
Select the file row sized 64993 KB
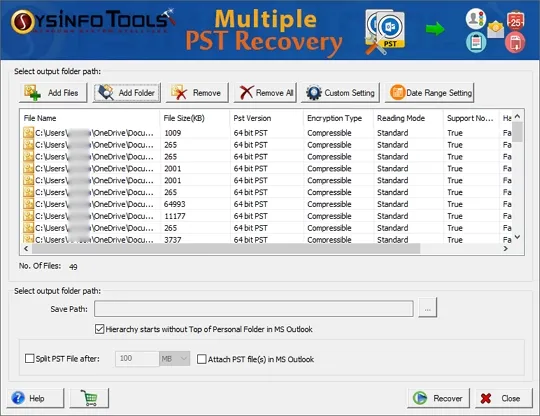click(x=267, y=204)
